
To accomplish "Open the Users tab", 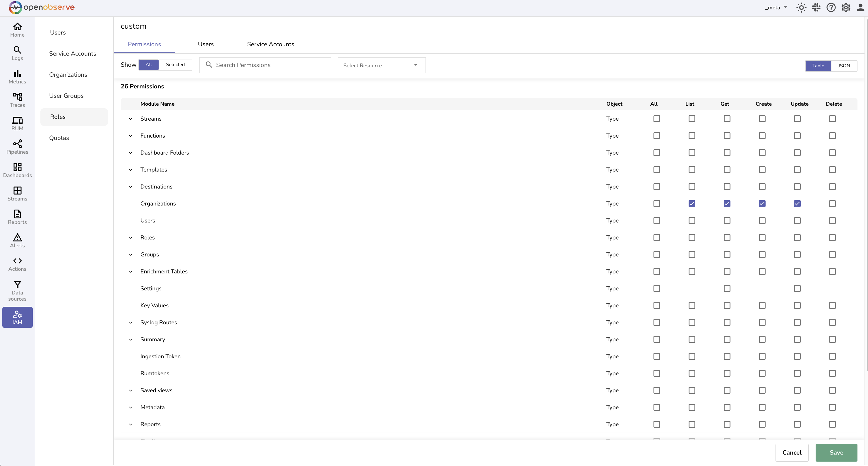I will pos(206,44).
